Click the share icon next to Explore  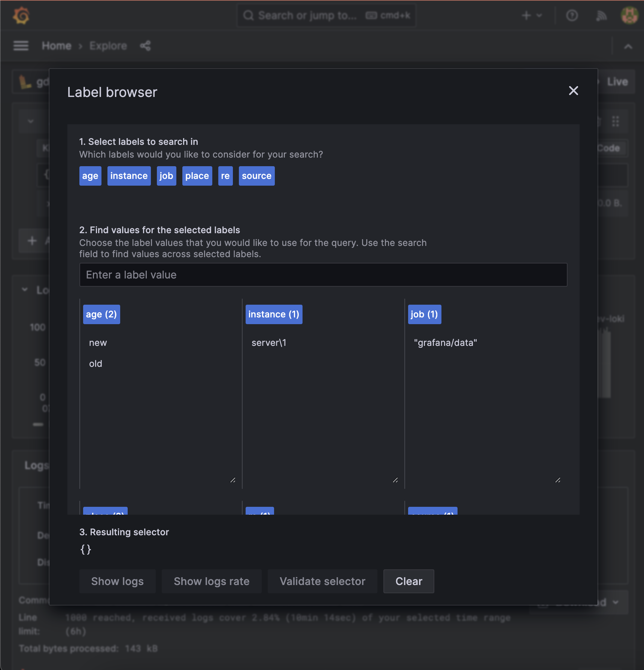(x=146, y=45)
